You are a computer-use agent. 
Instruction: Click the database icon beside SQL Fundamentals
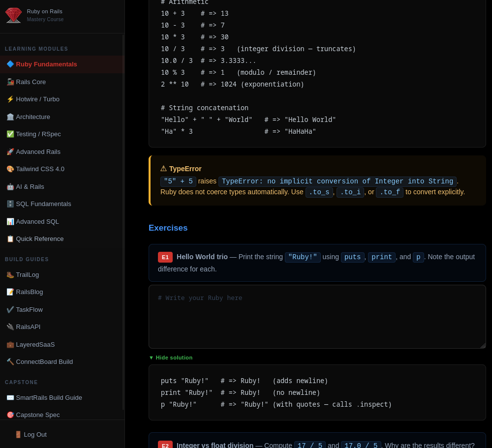tap(10, 204)
